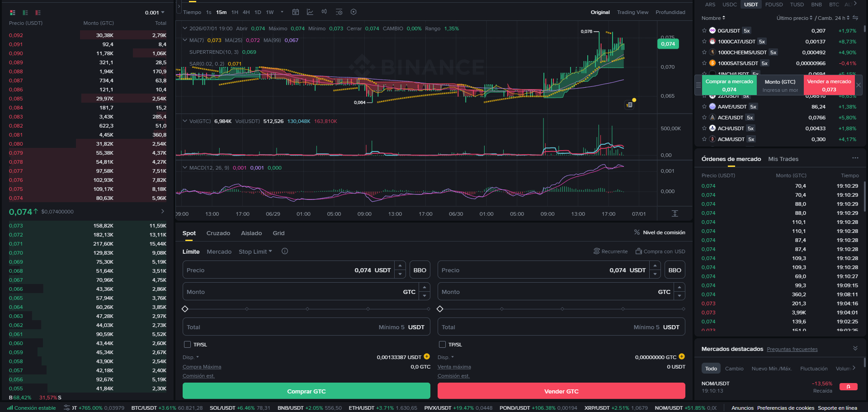The image size is (868, 412).
Task: Enable TP/SL checkbox on sell side
Action: pos(442,345)
